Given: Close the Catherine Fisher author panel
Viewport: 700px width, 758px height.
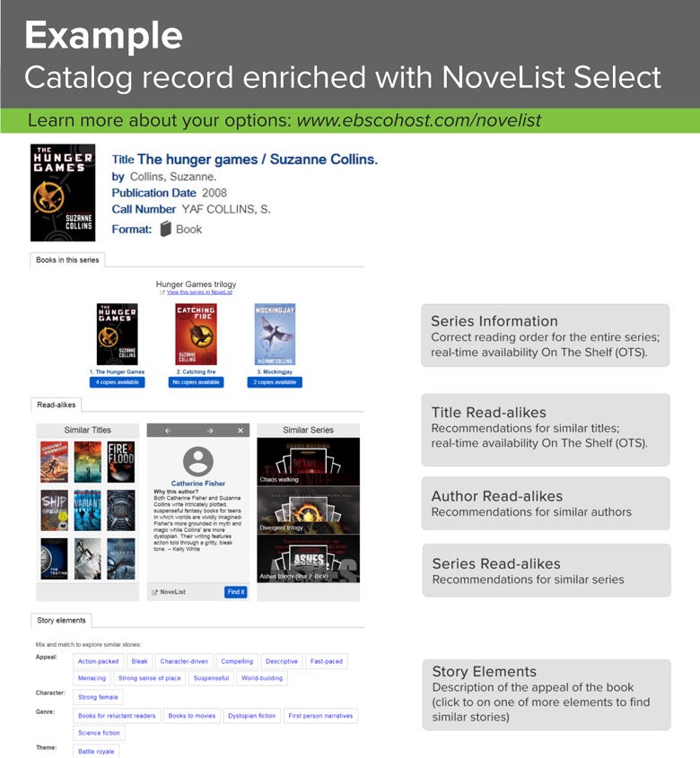Looking at the screenshot, I should pos(241,431).
